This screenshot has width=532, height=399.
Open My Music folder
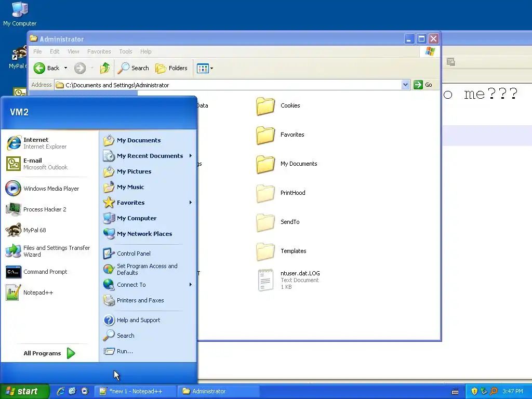148,187
